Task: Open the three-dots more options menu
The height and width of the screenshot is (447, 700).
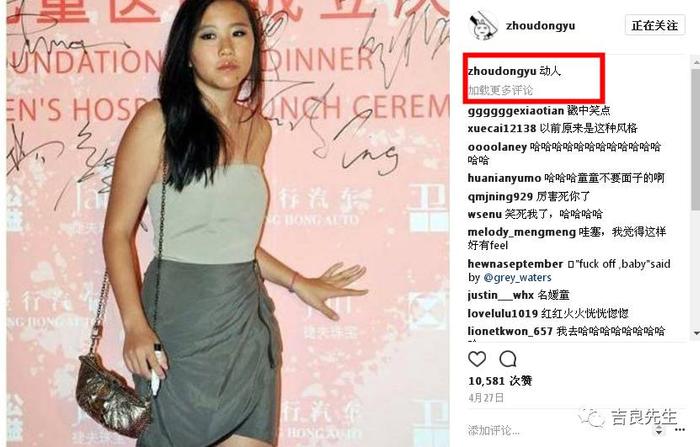Action: [680, 430]
